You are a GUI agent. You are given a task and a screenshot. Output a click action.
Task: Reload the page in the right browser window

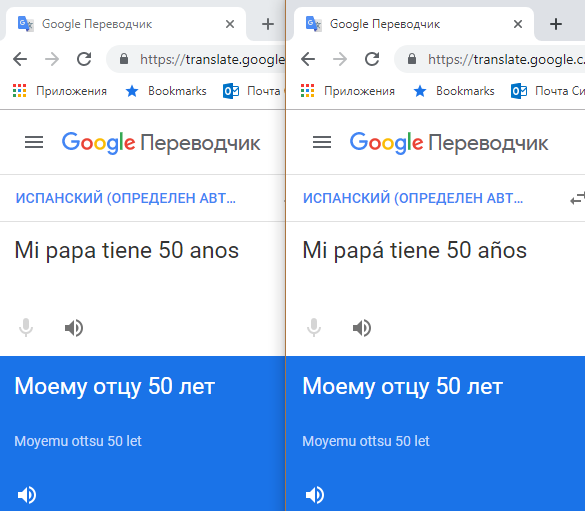pyautogui.click(x=372, y=59)
